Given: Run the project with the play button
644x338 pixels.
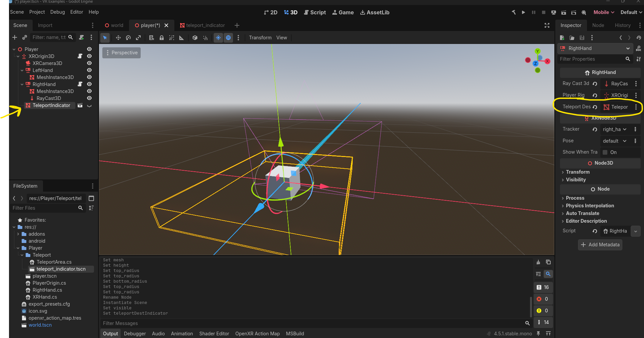Looking at the screenshot, I should [523, 12].
